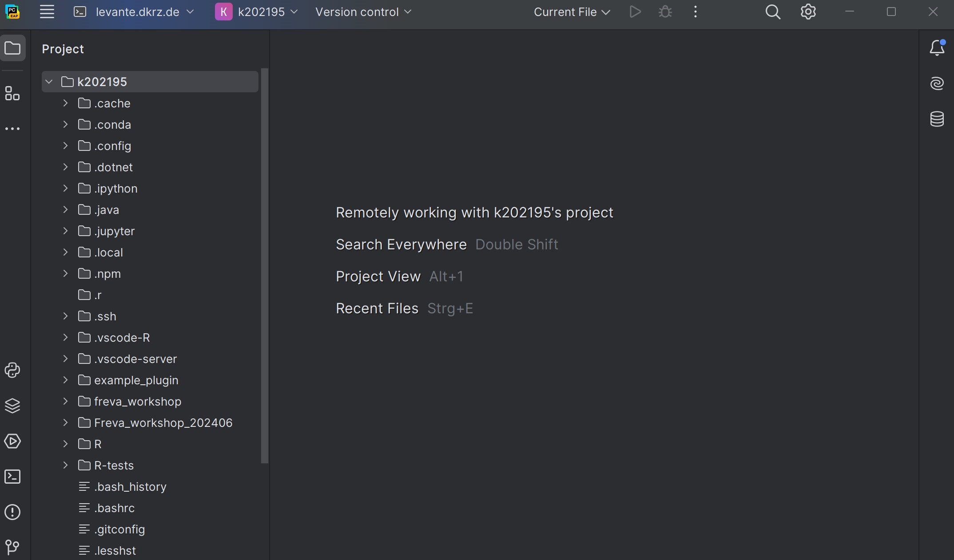The image size is (954, 560).
Task: Expand the freva_workshop folder
Action: click(64, 402)
